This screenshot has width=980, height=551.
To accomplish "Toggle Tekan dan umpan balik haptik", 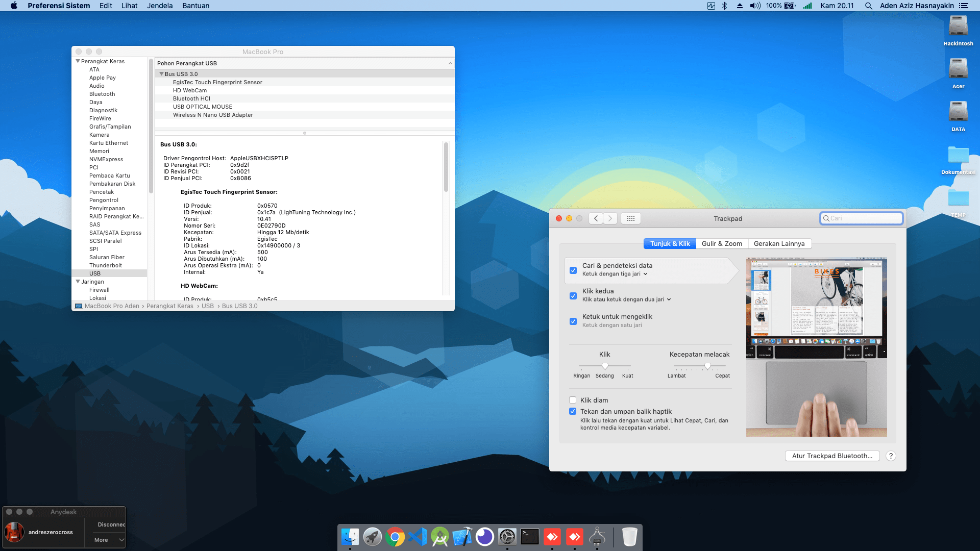I will (x=573, y=411).
